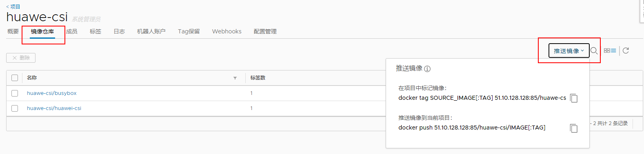Copy the docker push command
Screen dimensions: 644x154
(574, 128)
